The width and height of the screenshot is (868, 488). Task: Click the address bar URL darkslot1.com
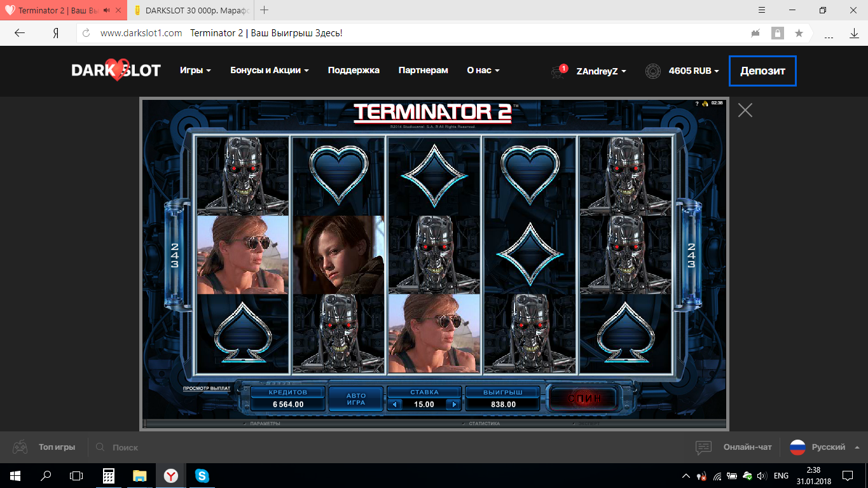pyautogui.click(x=141, y=32)
